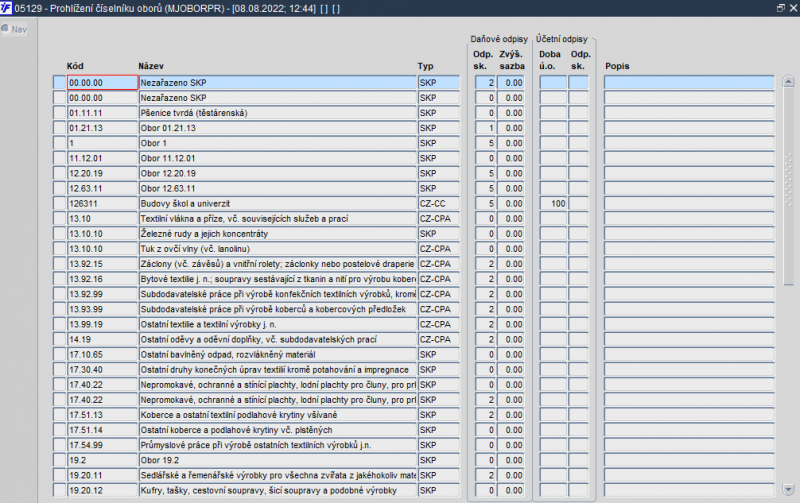Click code 17.51.14
The height and width of the screenshot is (503, 800).
pyautogui.click(x=102, y=430)
